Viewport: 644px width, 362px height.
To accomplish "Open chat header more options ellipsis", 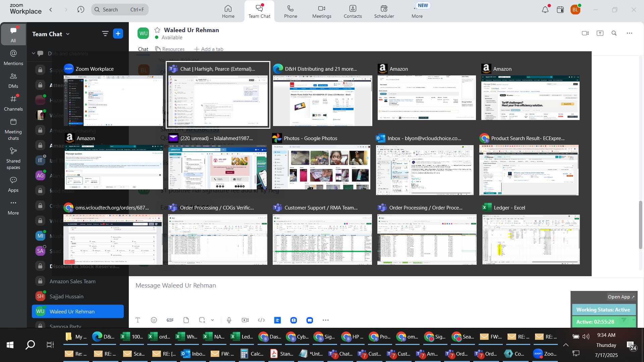I will coord(630,33).
